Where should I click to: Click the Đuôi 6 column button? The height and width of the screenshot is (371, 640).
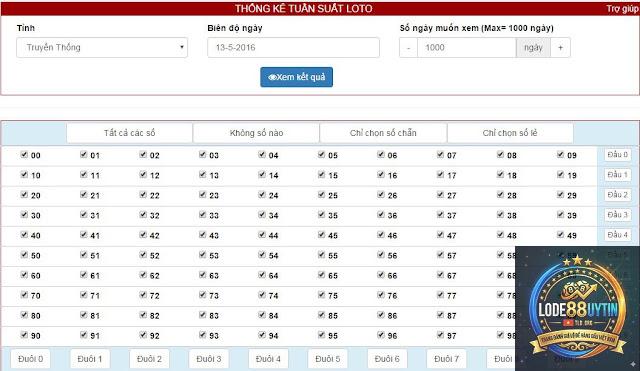[387, 359]
